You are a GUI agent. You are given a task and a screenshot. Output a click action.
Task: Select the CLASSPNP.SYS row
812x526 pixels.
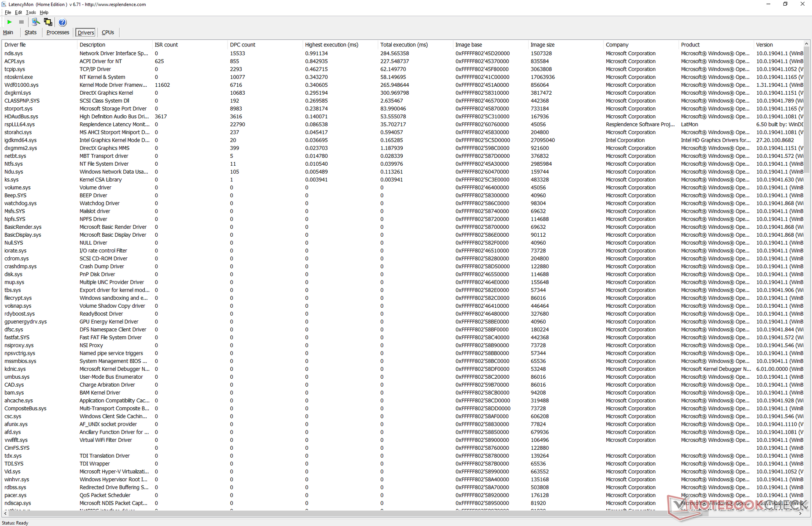(x=403, y=101)
